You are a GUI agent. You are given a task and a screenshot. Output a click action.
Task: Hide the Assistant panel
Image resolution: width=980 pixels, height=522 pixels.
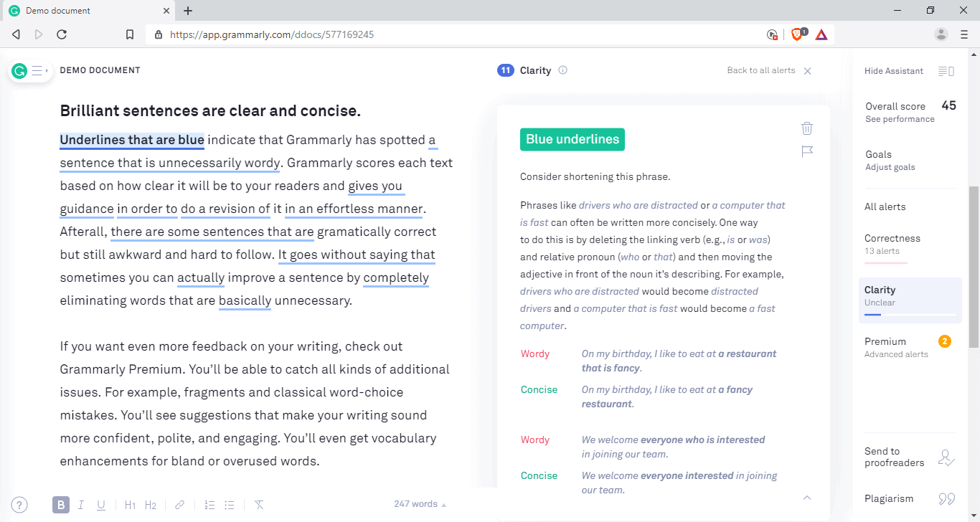tap(894, 71)
